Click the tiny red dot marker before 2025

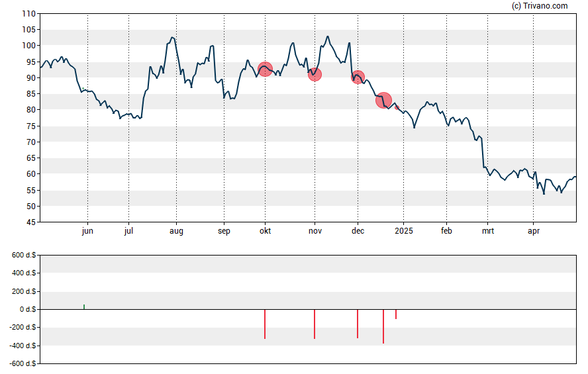point(397,107)
